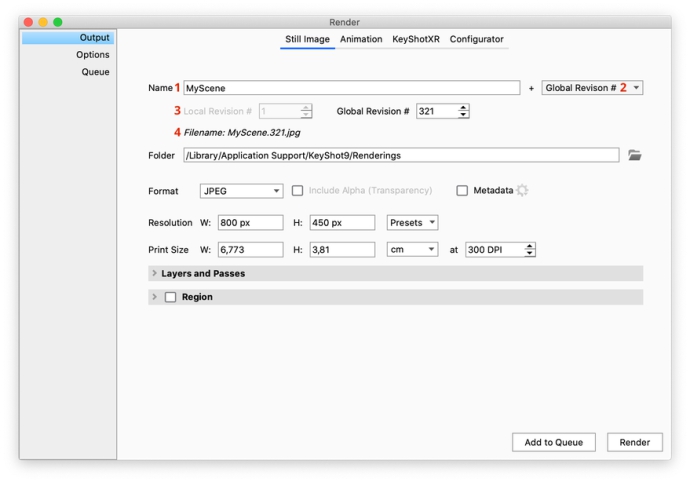Select Output in the sidebar
Image resolution: width=690 pixels, height=482 pixels.
[68, 38]
